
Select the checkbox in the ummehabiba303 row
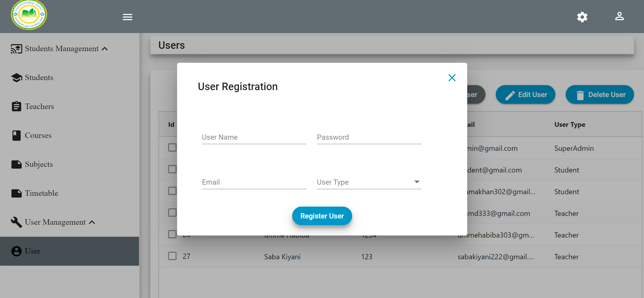click(172, 234)
